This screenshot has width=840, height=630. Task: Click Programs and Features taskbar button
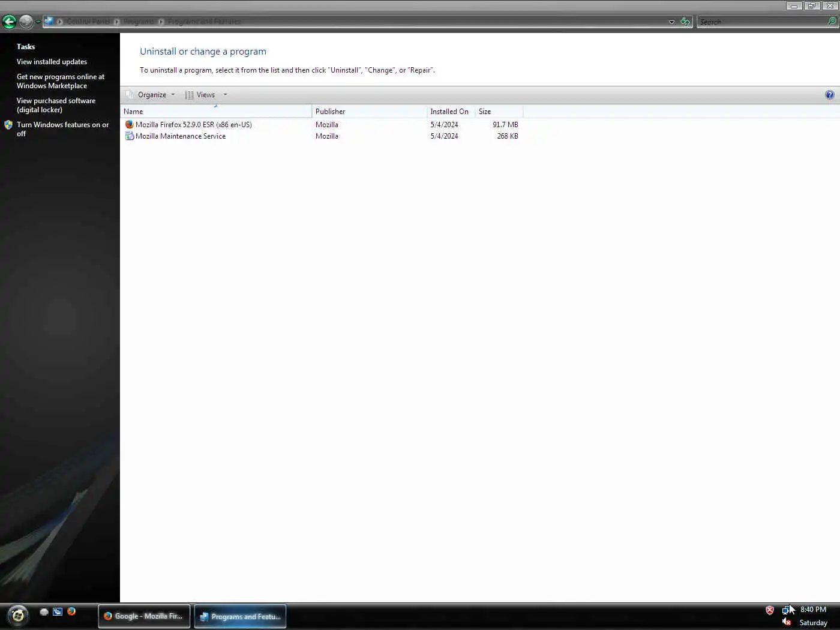240,616
